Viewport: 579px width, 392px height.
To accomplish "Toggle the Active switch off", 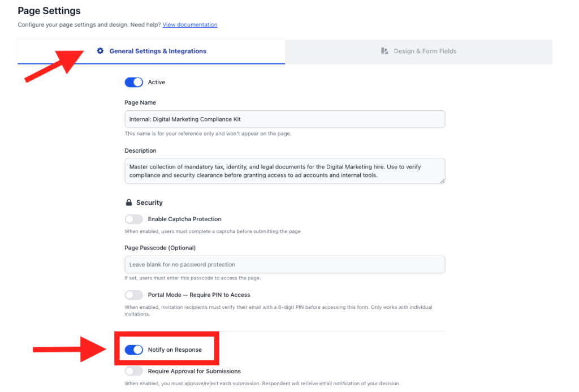I will tap(133, 82).
